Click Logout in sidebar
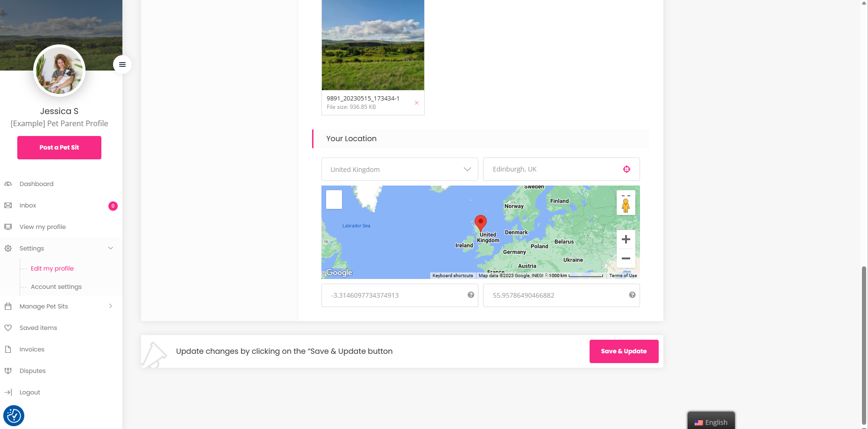Image resolution: width=868 pixels, height=429 pixels. (30, 393)
